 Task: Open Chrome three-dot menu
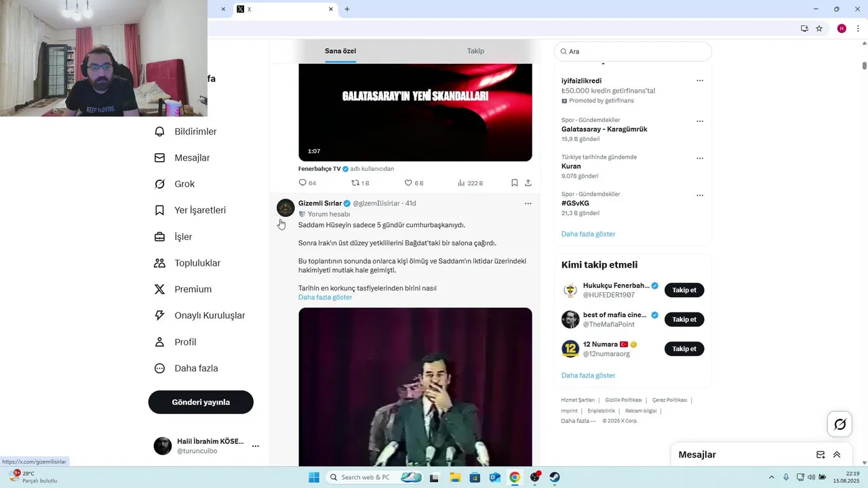point(859,28)
